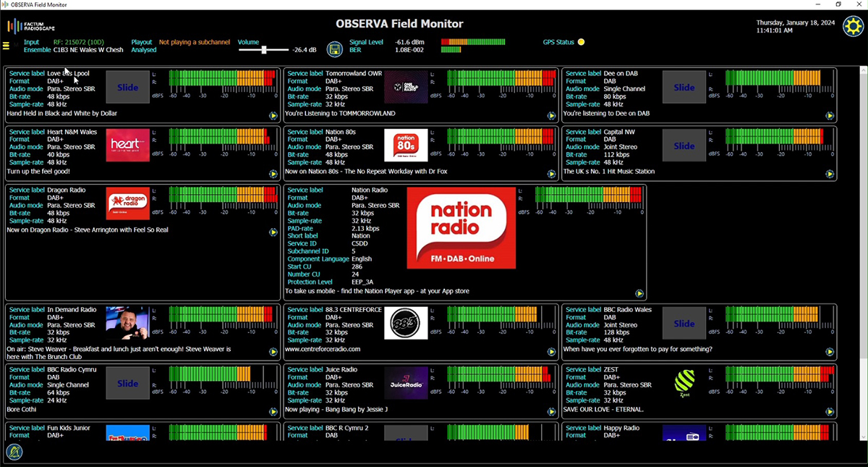Play the Capital NW station
Image resolution: width=868 pixels, height=467 pixels.
[x=830, y=174]
